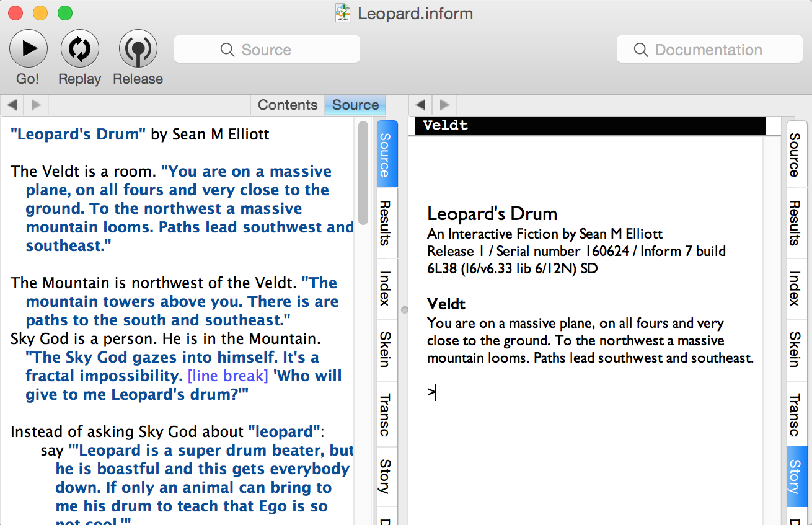Open right pane Transcript tab
This screenshot has height=525, width=812.
point(797,414)
